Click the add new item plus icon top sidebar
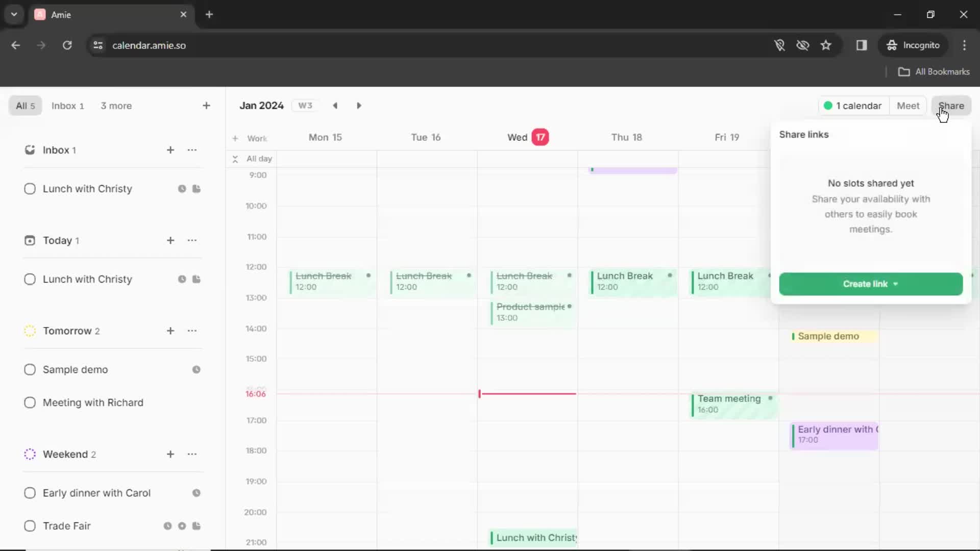The image size is (980, 551). click(206, 106)
